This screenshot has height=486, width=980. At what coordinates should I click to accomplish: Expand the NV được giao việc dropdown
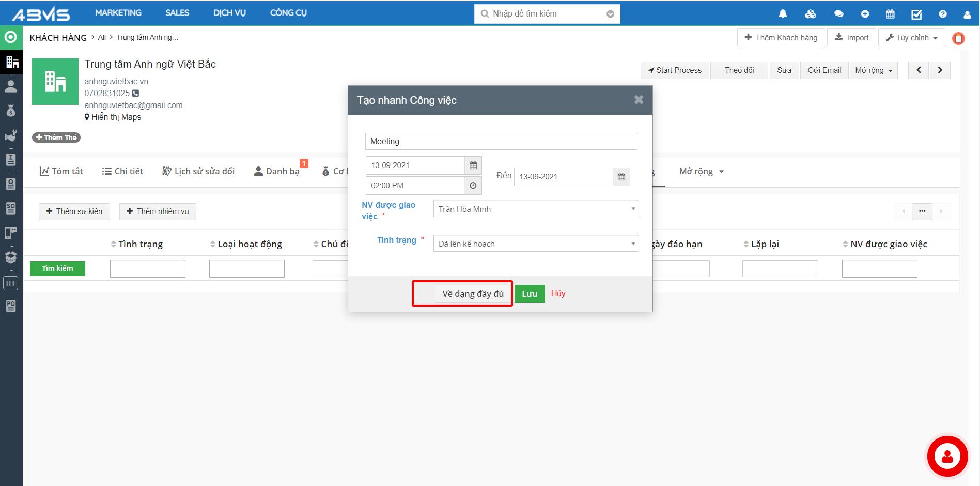click(x=536, y=209)
